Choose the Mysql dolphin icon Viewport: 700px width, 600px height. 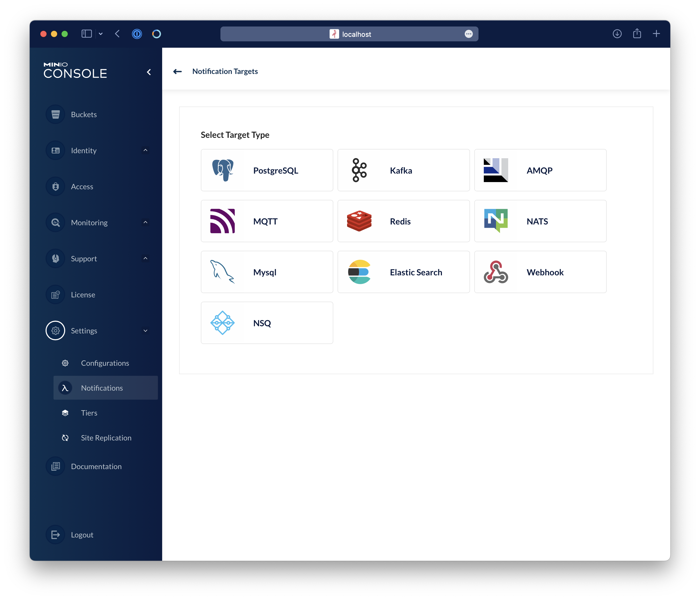[223, 272]
